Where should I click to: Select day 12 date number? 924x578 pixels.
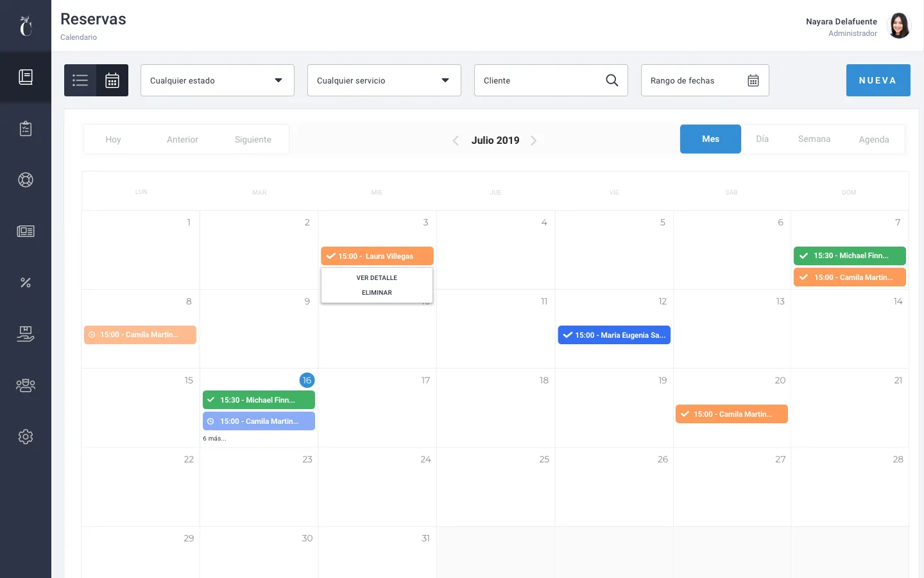coord(663,301)
